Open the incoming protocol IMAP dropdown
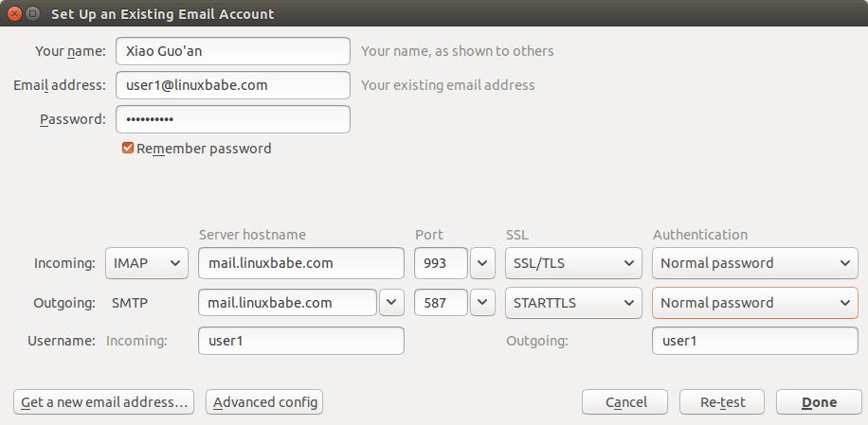Screen dimensions: 868x425 click(x=146, y=263)
